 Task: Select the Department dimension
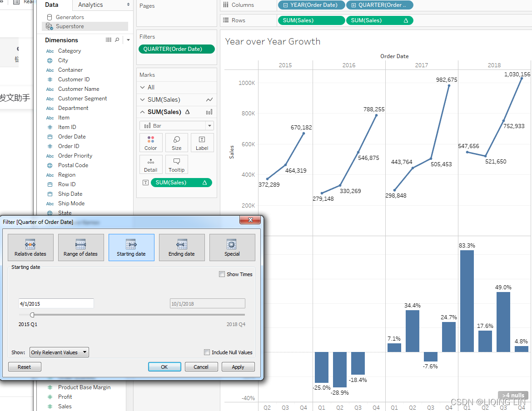pos(73,108)
